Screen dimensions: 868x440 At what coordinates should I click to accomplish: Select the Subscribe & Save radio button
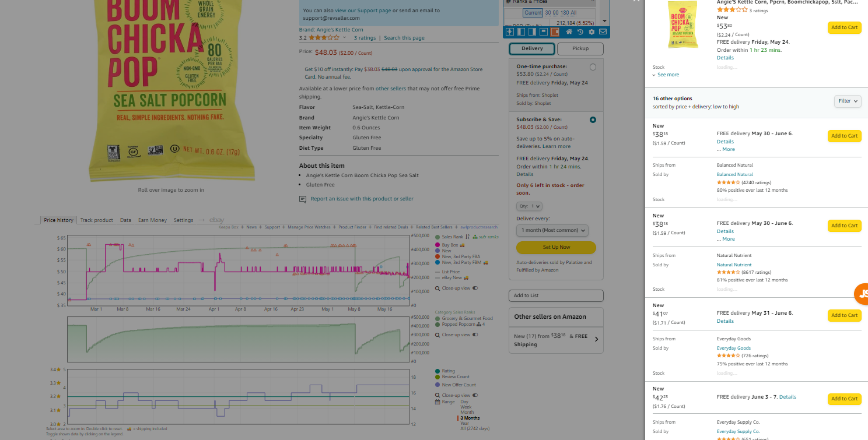click(x=593, y=119)
